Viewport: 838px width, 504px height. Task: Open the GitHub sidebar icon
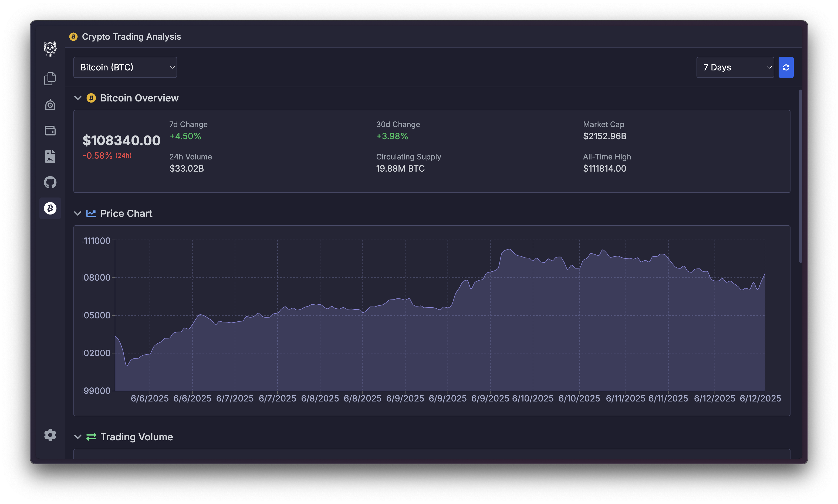[x=50, y=182]
